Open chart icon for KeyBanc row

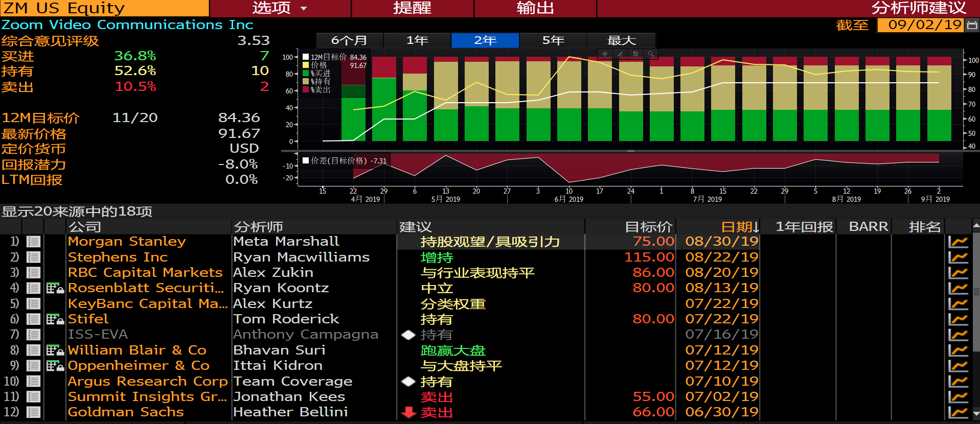pyautogui.click(x=958, y=304)
